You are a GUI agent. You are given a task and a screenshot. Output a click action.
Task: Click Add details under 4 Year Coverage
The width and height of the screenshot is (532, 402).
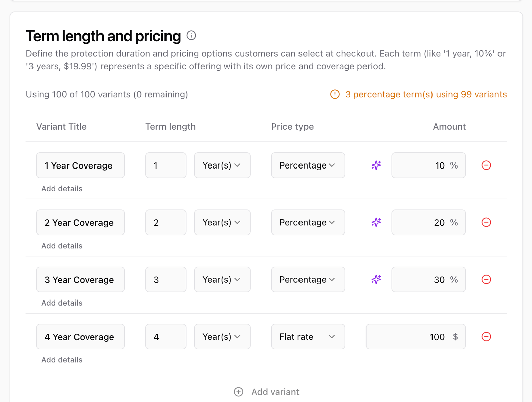62,360
